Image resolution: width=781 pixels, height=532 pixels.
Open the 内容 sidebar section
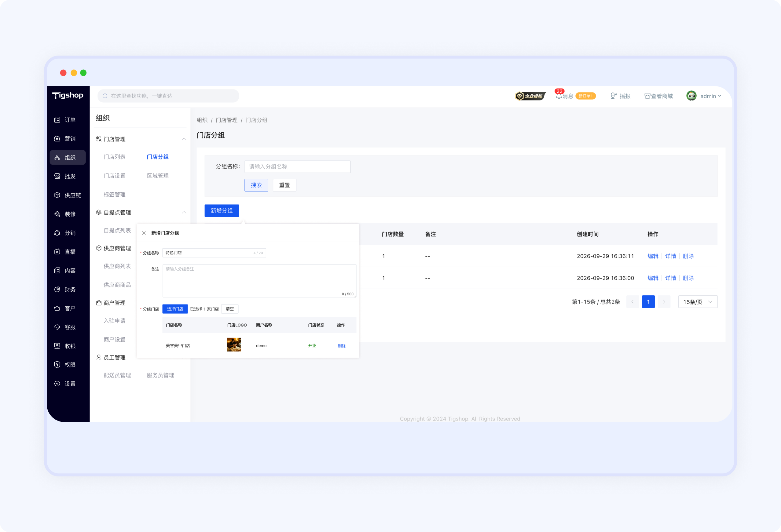(68, 270)
